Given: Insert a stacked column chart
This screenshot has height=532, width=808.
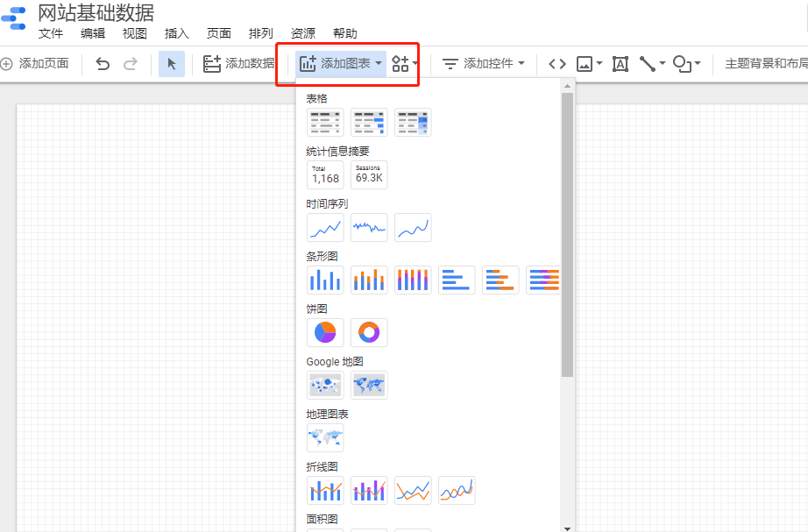Looking at the screenshot, I should pos(369,280).
